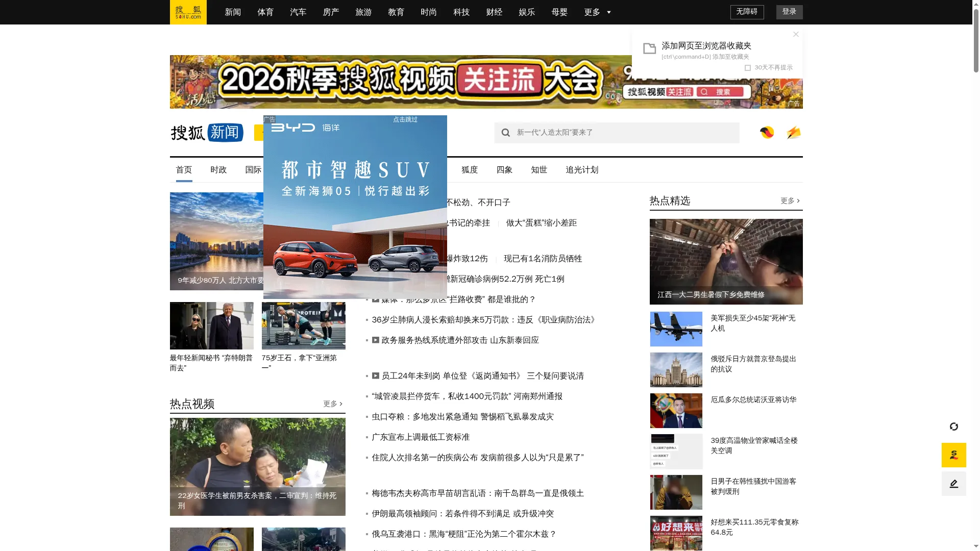Play 22岁女医学生 video thumbnail

[257, 467]
